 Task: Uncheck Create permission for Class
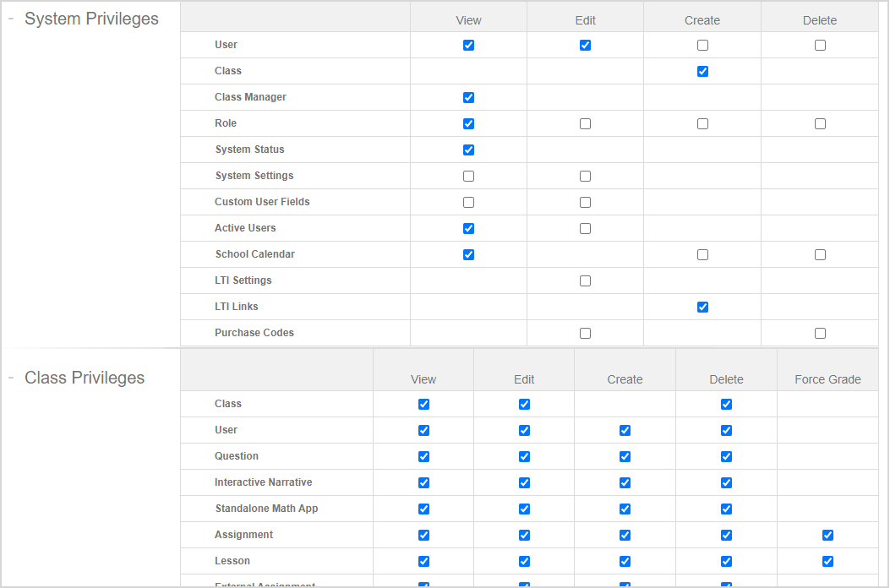pos(702,71)
